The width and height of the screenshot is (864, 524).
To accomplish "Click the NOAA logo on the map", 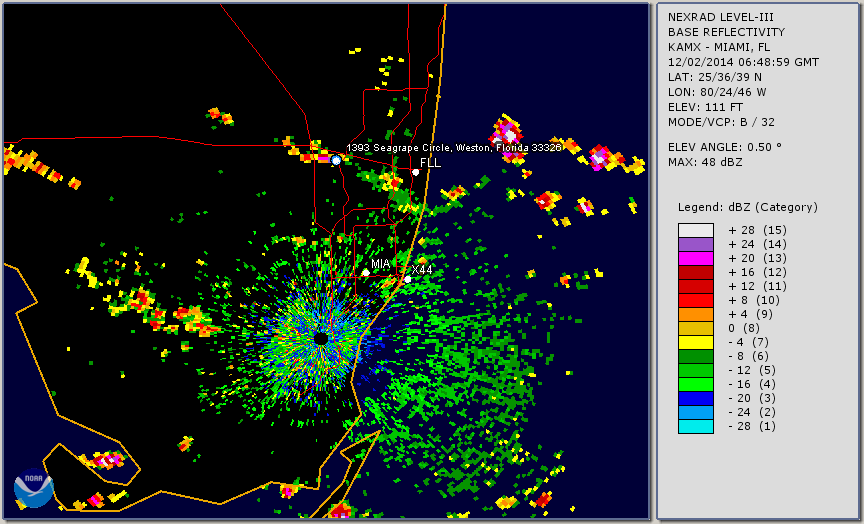I will coord(34,488).
